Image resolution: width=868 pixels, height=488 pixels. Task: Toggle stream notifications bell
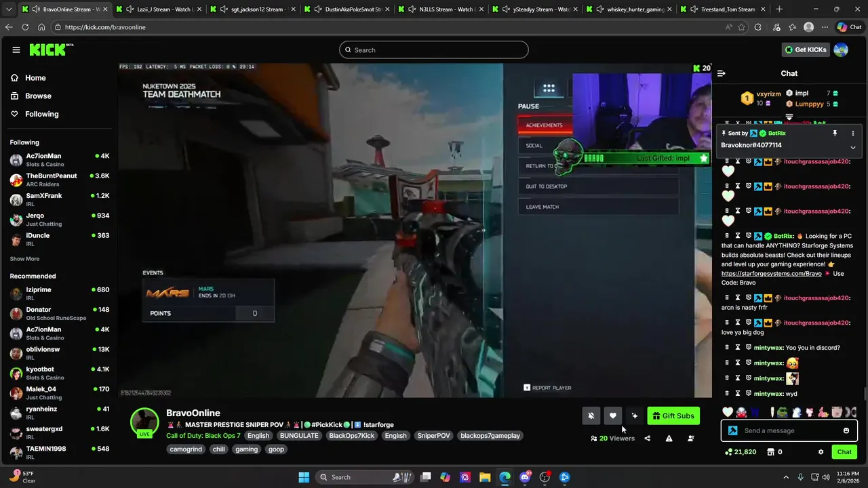click(591, 416)
